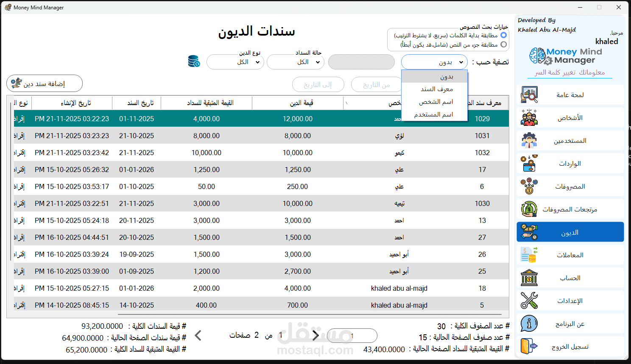The width and height of the screenshot is (631, 364).
Task: Click voucher date 19-09-2025 cell
Action: click(137, 254)
